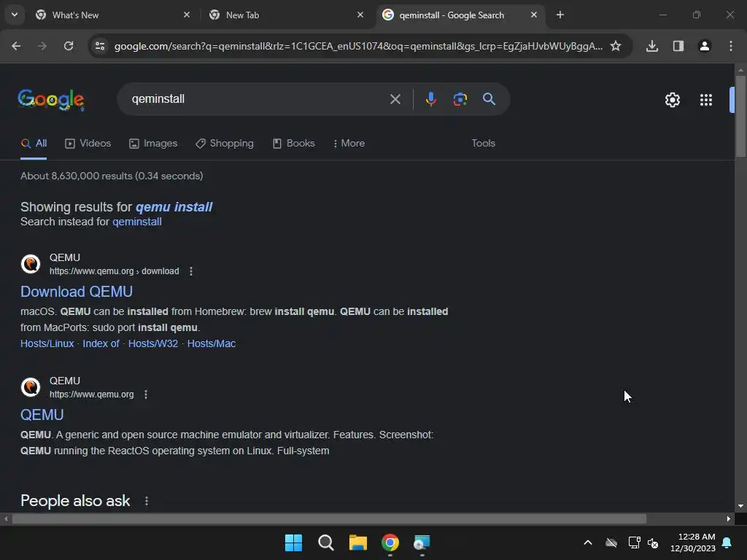Open the Index of sitelink

coord(101,344)
